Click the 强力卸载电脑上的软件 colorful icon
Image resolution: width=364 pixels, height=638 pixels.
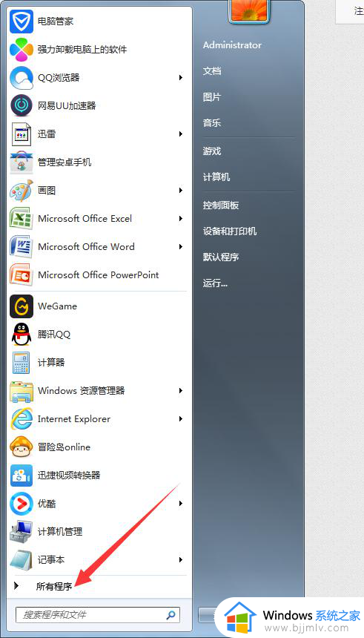click(x=21, y=50)
